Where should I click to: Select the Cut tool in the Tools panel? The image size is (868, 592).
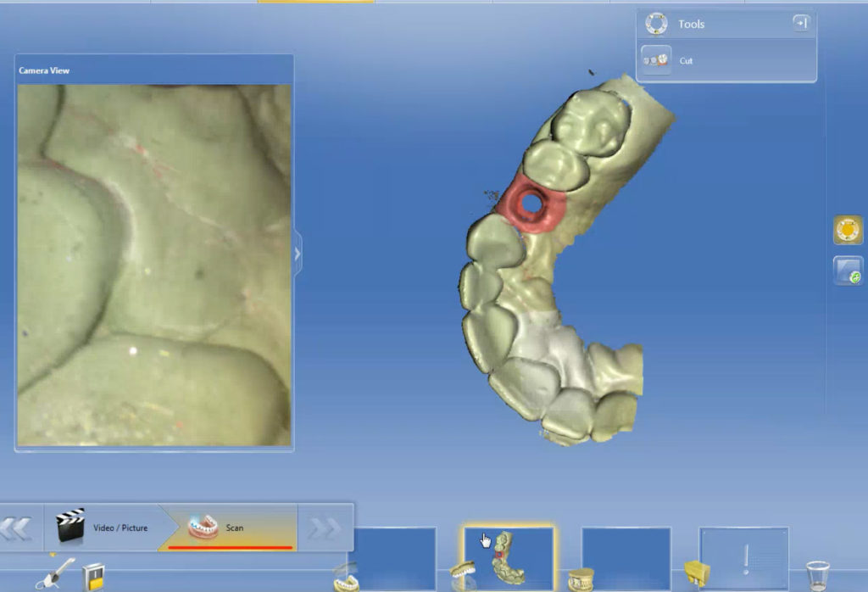(685, 60)
